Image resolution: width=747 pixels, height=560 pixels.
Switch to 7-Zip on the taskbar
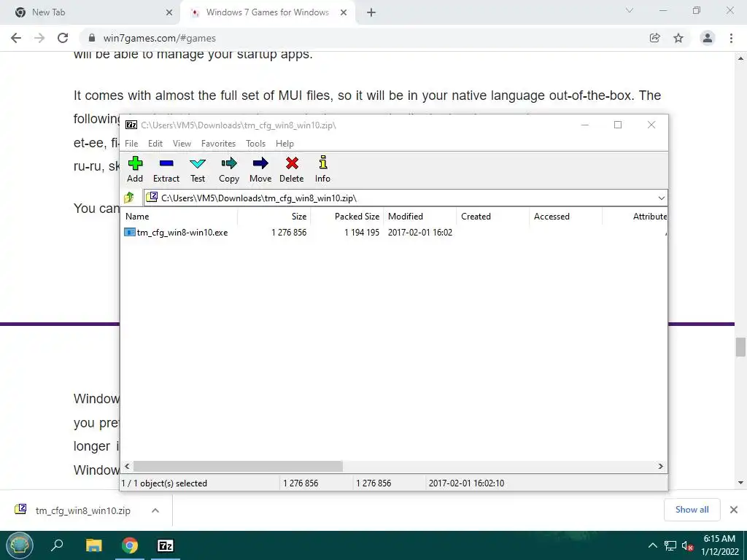click(166, 545)
